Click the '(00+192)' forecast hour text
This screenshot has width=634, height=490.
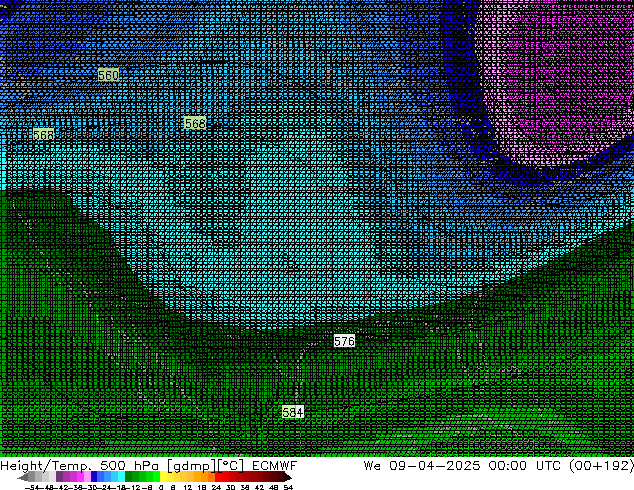click(601, 465)
